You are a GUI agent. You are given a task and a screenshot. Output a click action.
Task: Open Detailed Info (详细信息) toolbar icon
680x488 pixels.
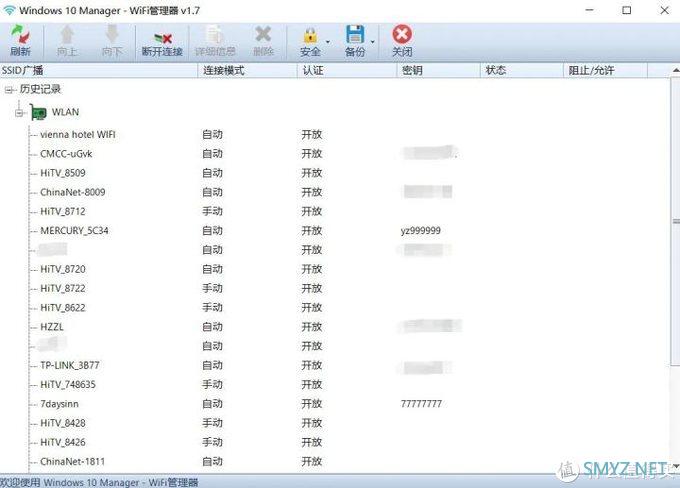point(214,34)
